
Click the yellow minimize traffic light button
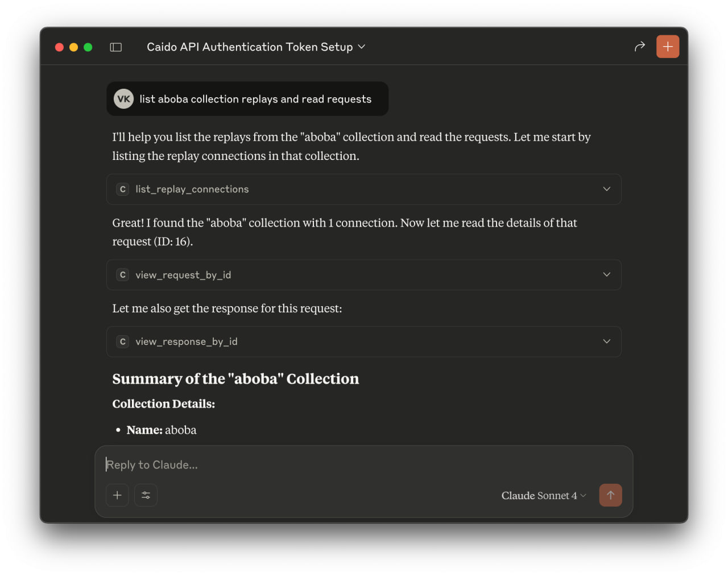[73, 47]
